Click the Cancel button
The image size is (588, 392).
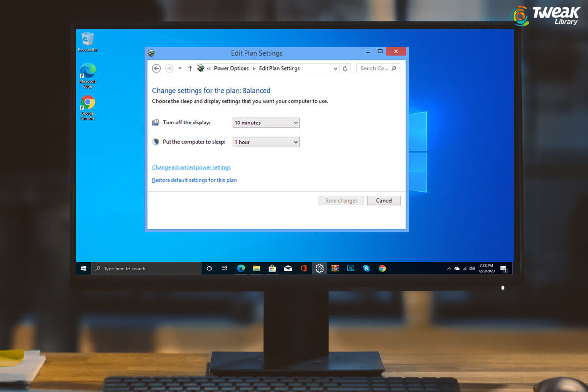pos(384,200)
